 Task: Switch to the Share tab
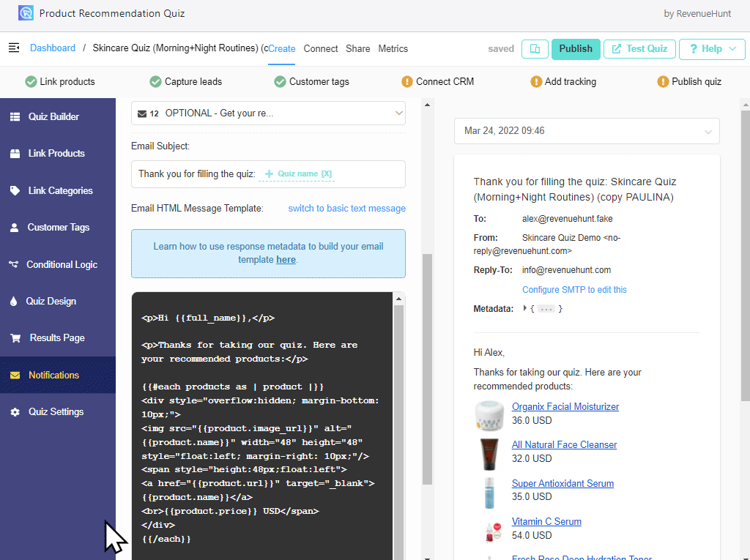357,49
